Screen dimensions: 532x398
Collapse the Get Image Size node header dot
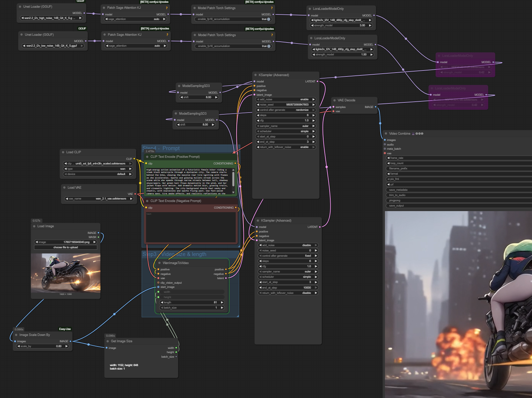click(108, 341)
